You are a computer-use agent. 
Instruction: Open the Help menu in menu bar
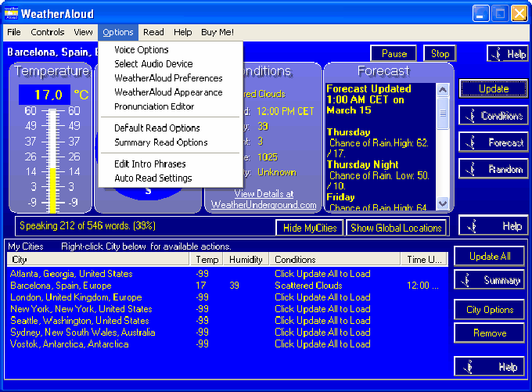(x=182, y=32)
